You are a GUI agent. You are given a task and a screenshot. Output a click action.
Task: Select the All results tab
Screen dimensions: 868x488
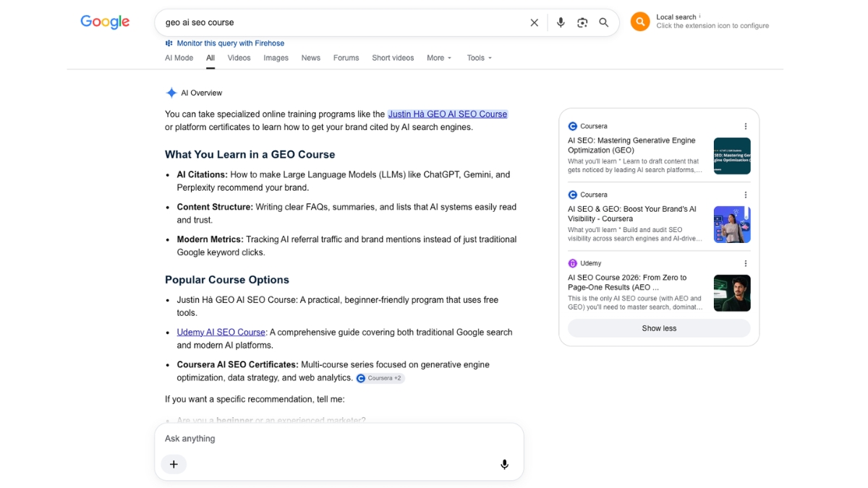[210, 58]
